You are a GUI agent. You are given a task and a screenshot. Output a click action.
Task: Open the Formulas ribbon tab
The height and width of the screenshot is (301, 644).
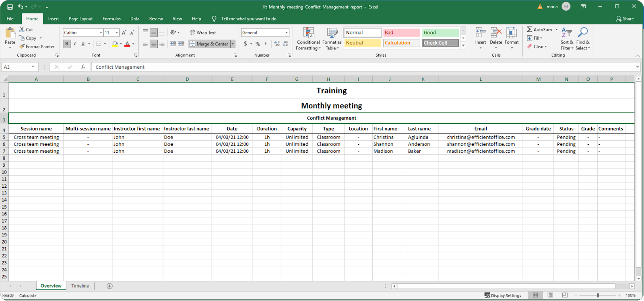pyautogui.click(x=111, y=18)
